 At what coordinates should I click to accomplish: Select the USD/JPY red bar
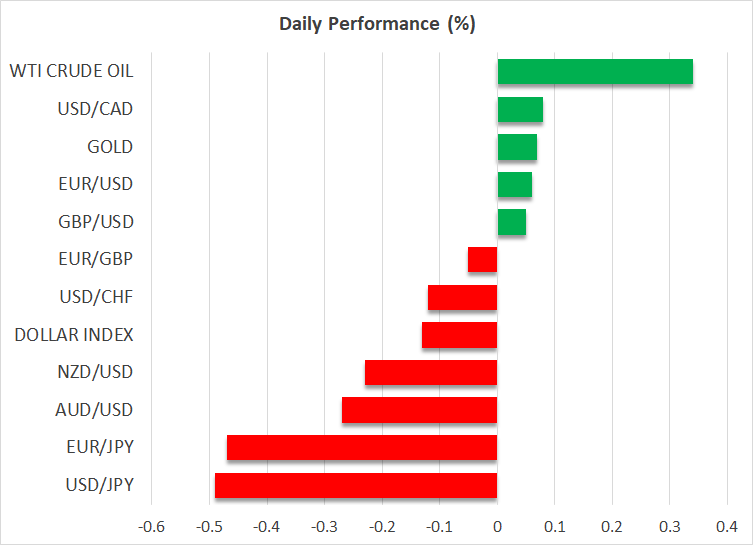tap(356, 485)
